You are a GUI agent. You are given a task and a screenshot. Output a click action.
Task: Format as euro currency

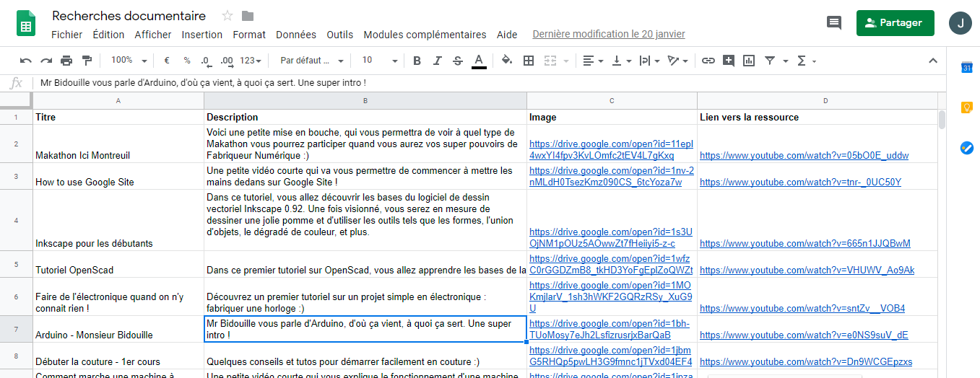click(167, 61)
